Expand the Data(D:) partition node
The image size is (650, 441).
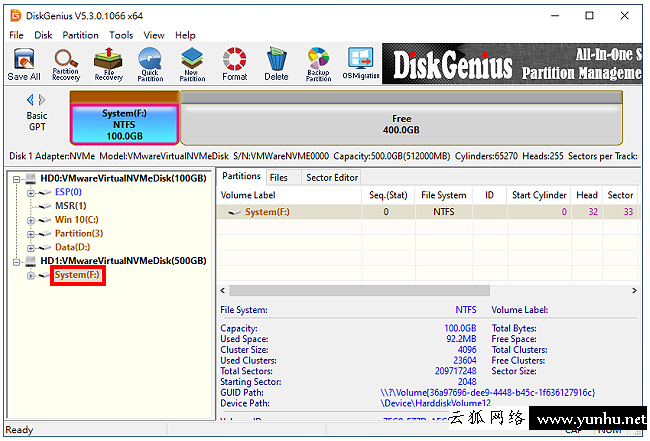pos(30,248)
